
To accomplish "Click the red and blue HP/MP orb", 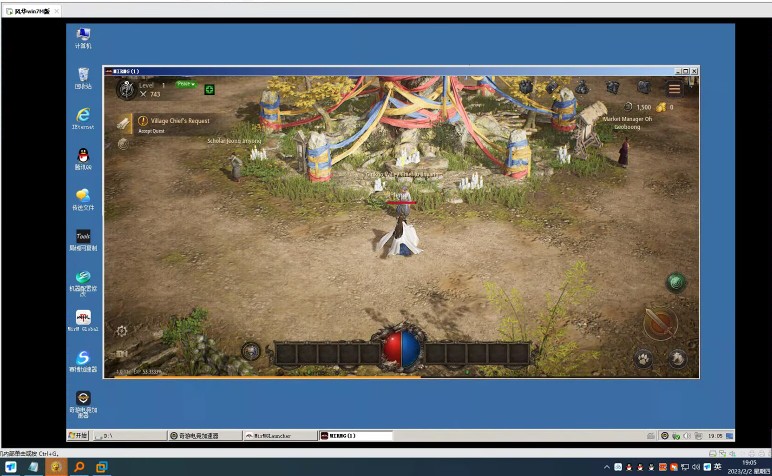I will (402, 348).
